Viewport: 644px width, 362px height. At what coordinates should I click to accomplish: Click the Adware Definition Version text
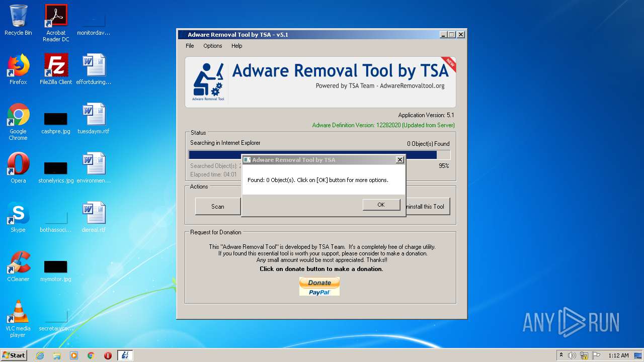[x=383, y=125]
